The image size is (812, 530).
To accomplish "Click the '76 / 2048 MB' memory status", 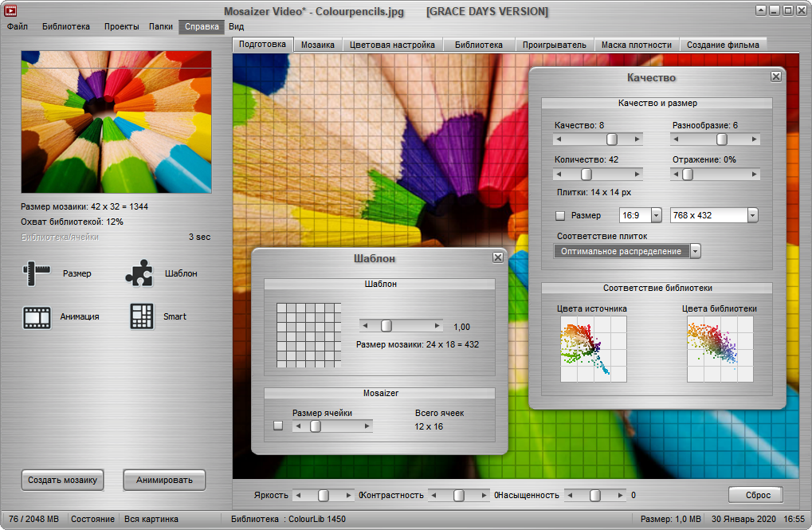I will tap(33, 519).
